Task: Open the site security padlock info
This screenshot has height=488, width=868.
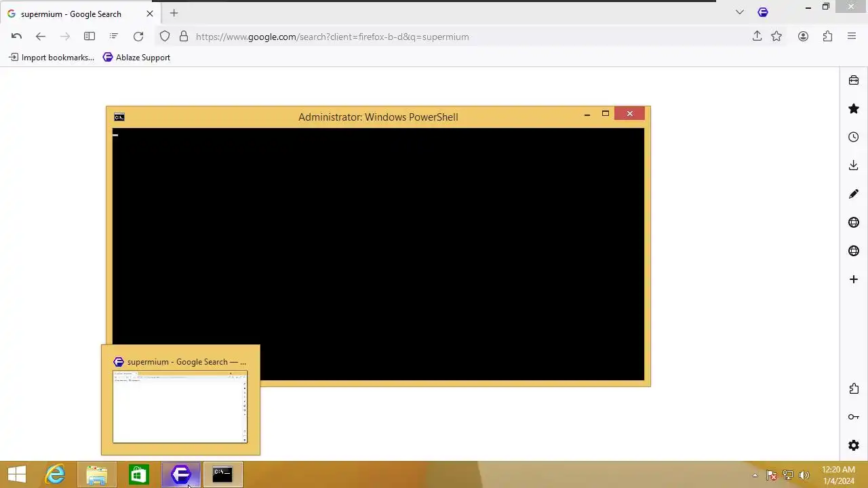Action: point(184,37)
